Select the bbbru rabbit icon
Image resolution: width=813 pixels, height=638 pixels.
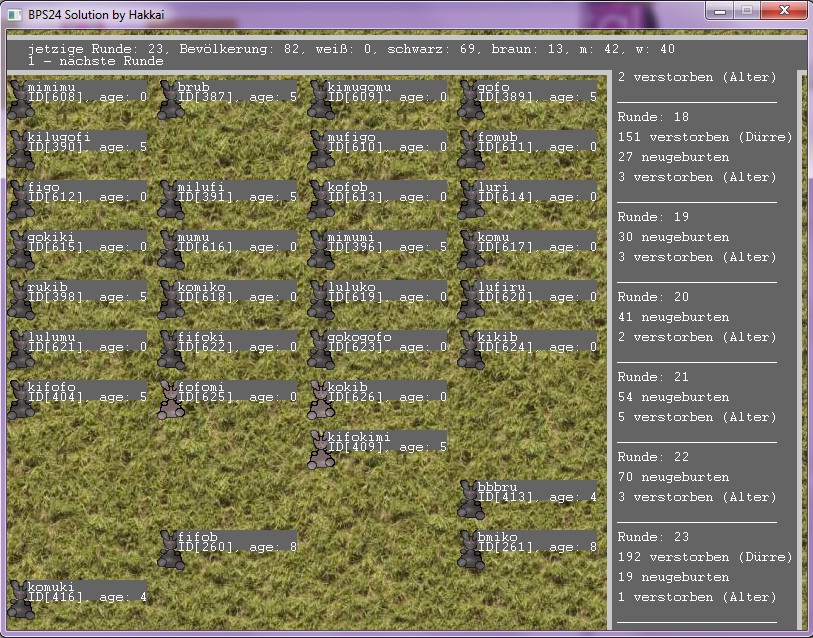tap(470, 499)
